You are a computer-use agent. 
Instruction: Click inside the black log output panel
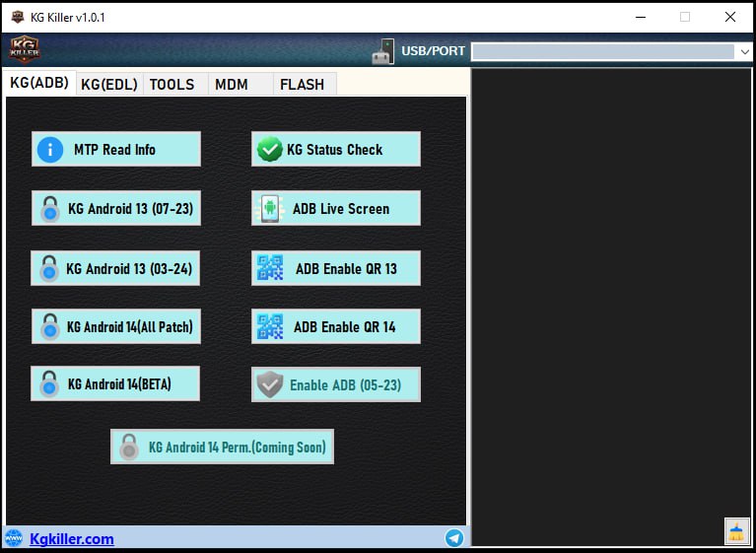611,307
